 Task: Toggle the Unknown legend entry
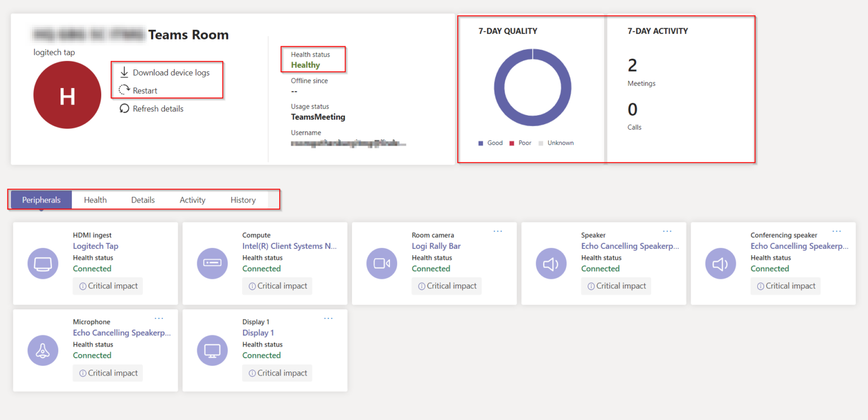click(556, 143)
